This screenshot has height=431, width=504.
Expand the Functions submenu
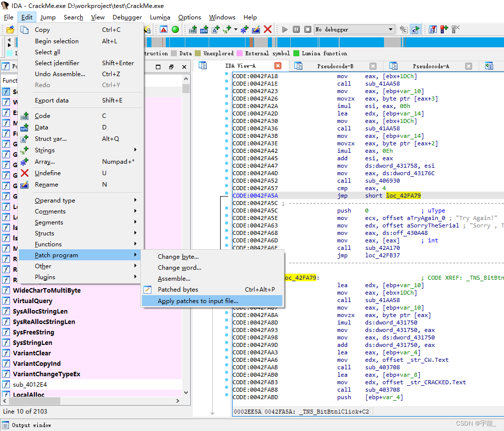pos(80,244)
